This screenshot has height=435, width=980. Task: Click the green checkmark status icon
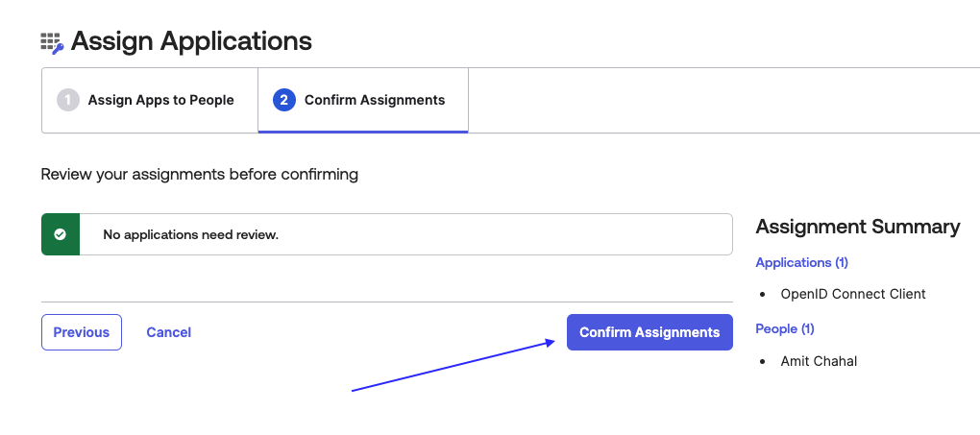(x=61, y=234)
